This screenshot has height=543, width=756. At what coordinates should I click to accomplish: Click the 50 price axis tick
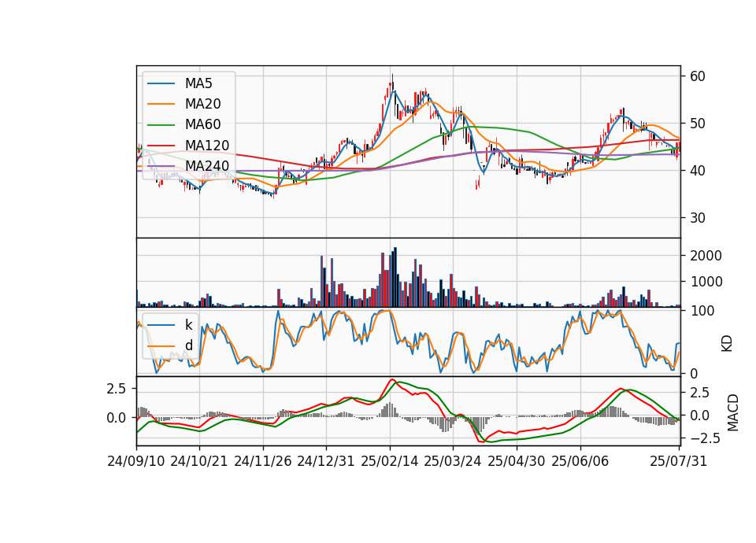point(698,124)
